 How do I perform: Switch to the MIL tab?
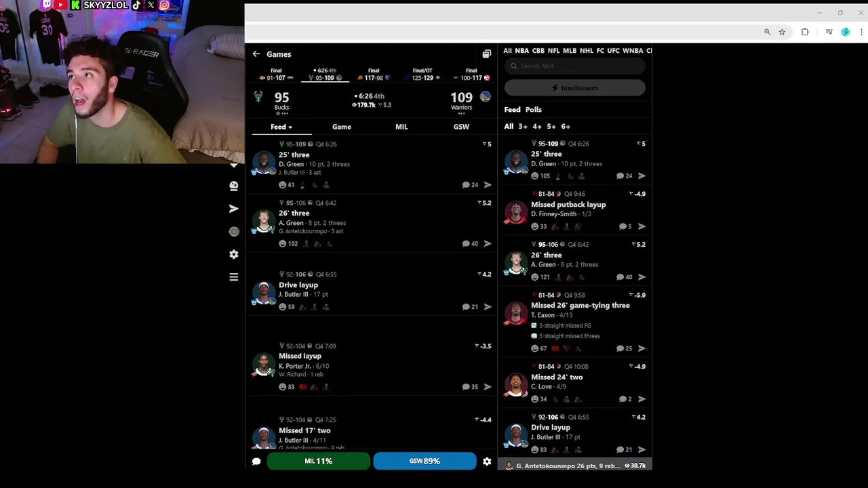pyautogui.click(x=401, y=127)
